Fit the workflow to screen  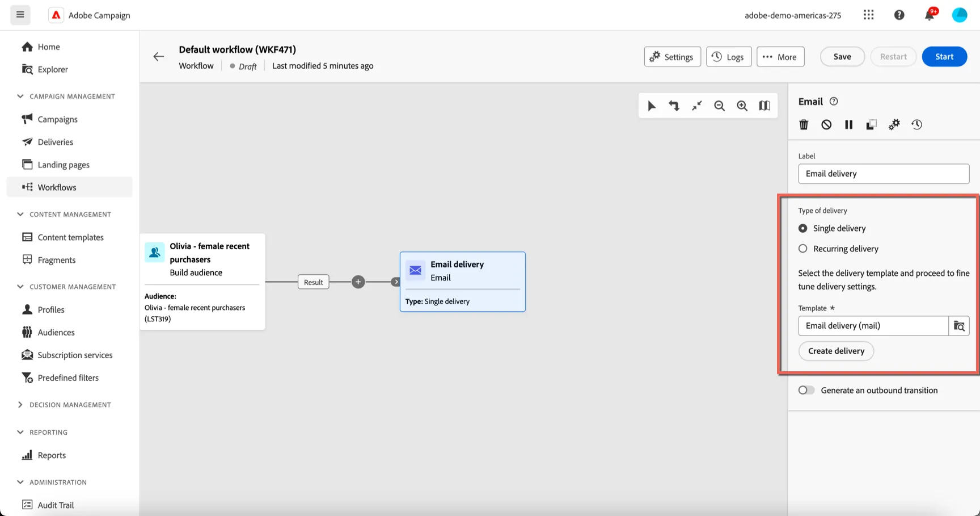pyautogui.click(x=697, y=106)
